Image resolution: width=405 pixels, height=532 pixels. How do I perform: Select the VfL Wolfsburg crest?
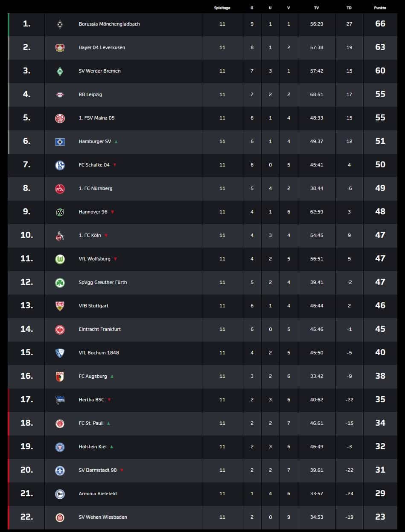[x=60, y=259]
